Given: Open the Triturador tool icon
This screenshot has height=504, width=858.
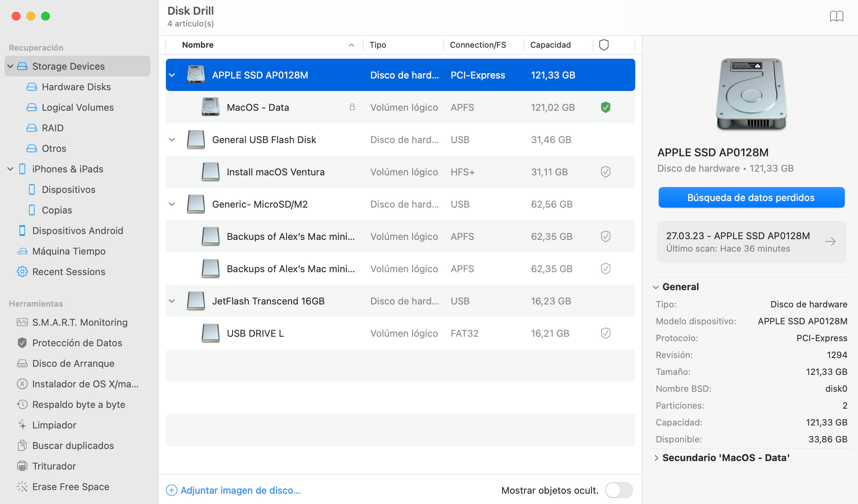Looking at the screenshot, I should (x=22, y=465).
